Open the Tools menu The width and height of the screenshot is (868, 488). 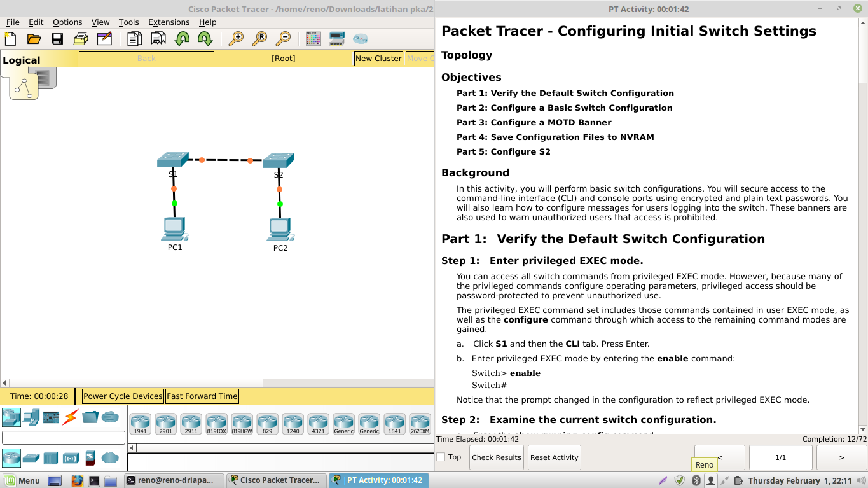click(128, 22)
